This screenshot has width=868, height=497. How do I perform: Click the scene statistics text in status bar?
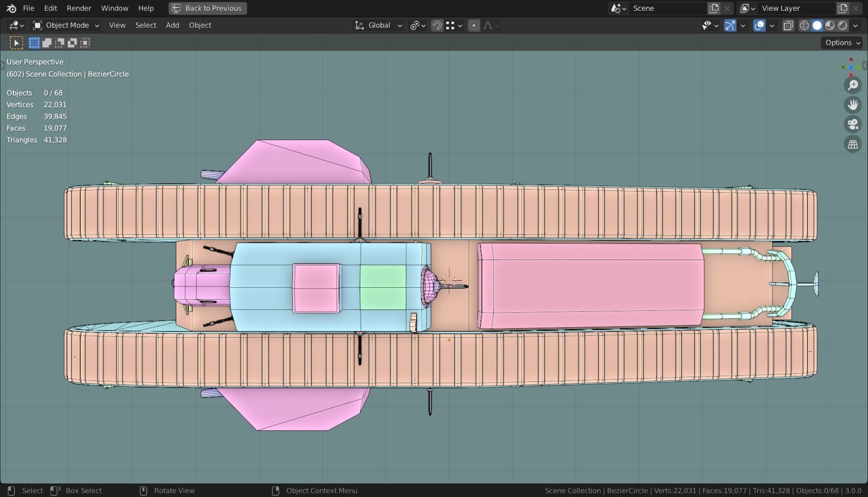pyautogui.click(x=703, y=491)
